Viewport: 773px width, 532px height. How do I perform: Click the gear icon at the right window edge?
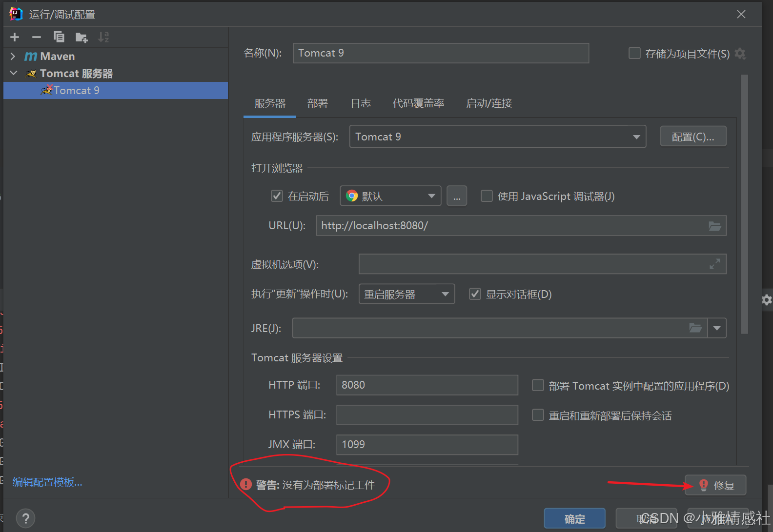(767, 299)
